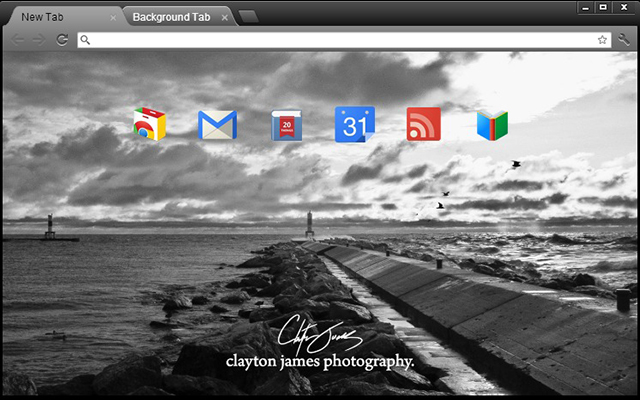Screen dimensions: 640x400
Task: Close the Background Tab
Action: 225,18
